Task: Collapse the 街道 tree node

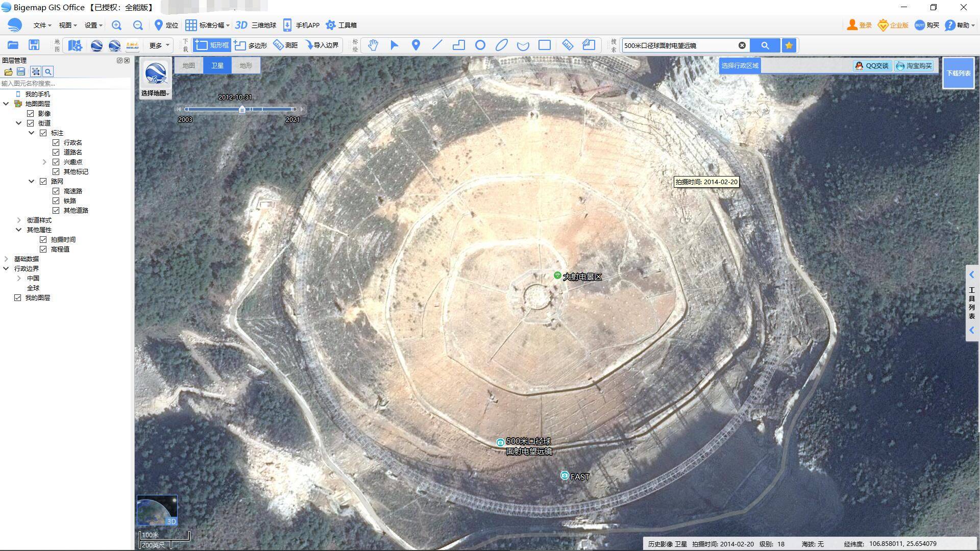Action: point(19,123)
